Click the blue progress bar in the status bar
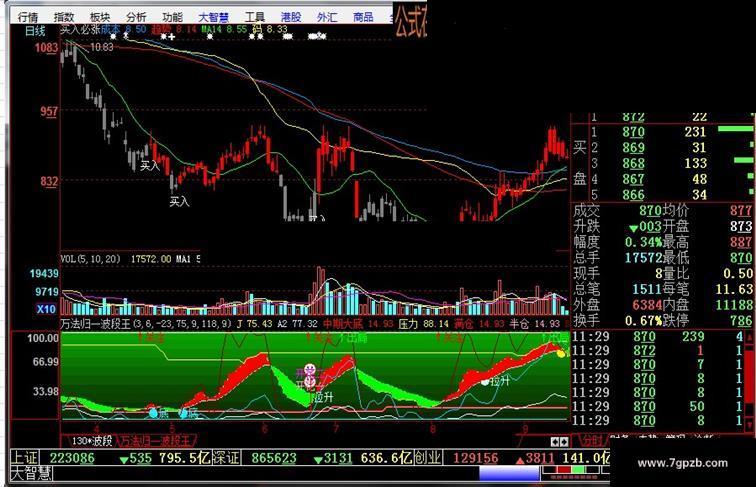 (x=509, y=474)
